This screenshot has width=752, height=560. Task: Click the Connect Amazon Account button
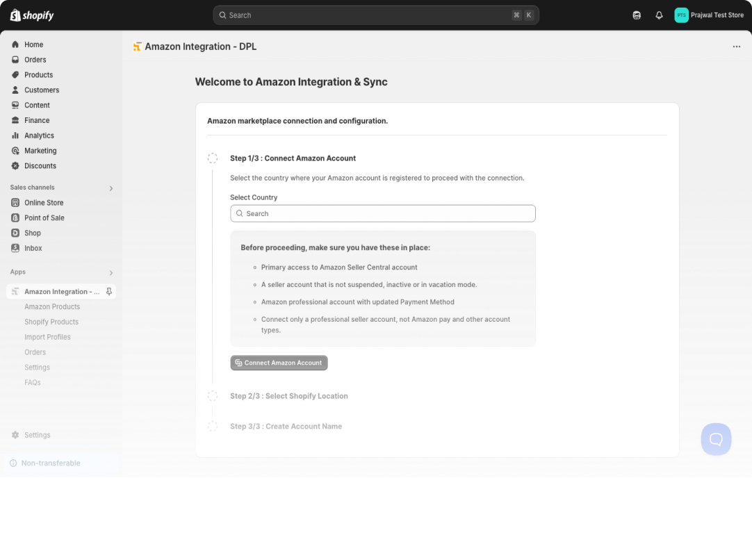point(279,363)
